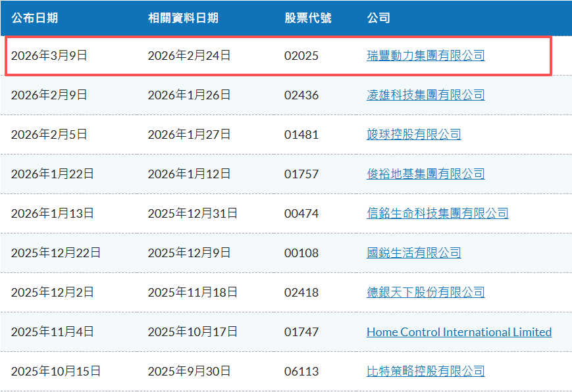
Task: Select stock code 01747
Action: click(301, 332)
